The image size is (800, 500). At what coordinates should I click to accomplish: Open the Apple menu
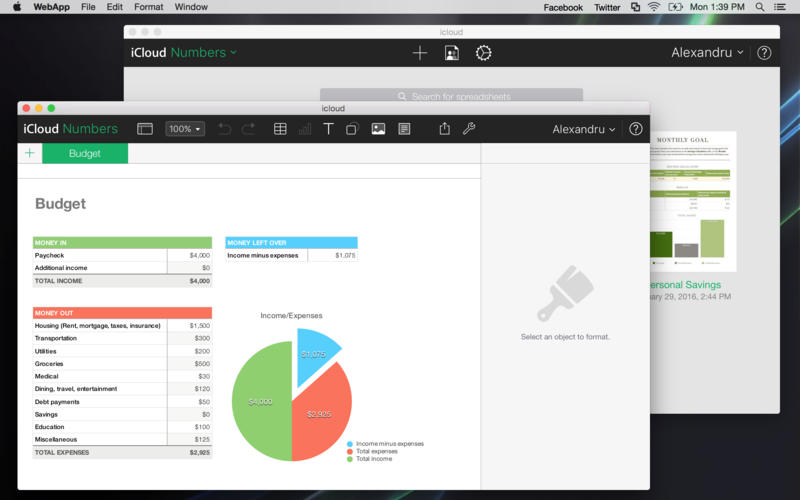(x=17, y=7)
